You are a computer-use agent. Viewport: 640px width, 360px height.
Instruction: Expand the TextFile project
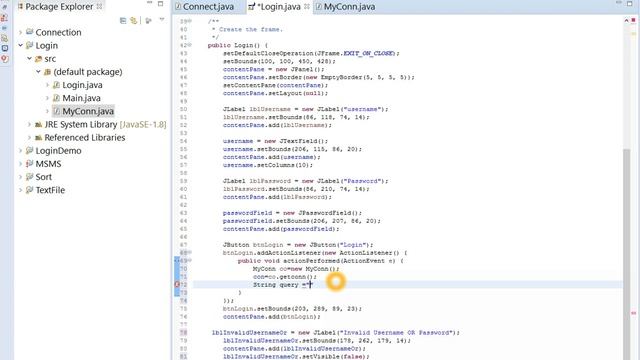20,190
